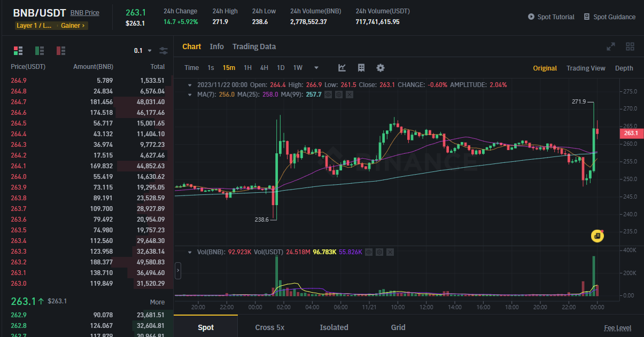
Task: Click buy order price 262.9
Action: pos(19,315)
